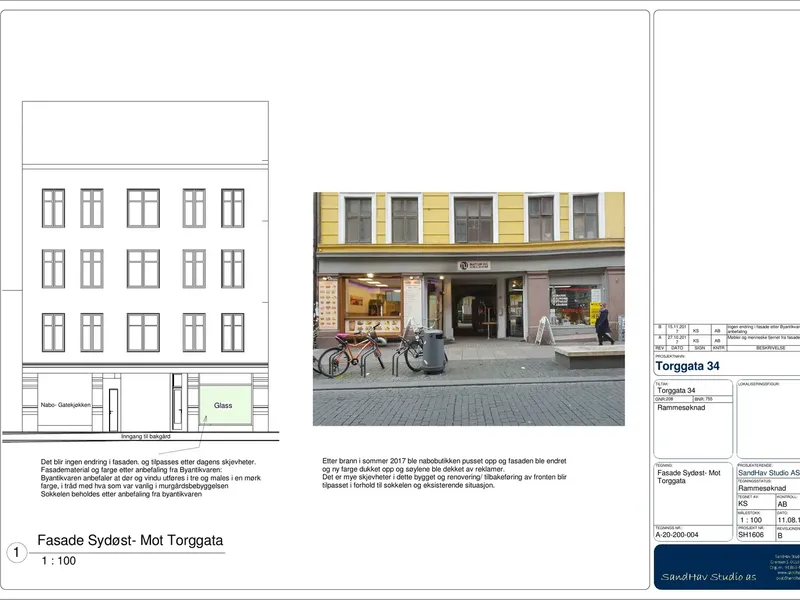This screenshot has height=600, width=800.
Task: Click the 'Nabo- Gatekjøkken' label on facade
Action: coord(65,405)
